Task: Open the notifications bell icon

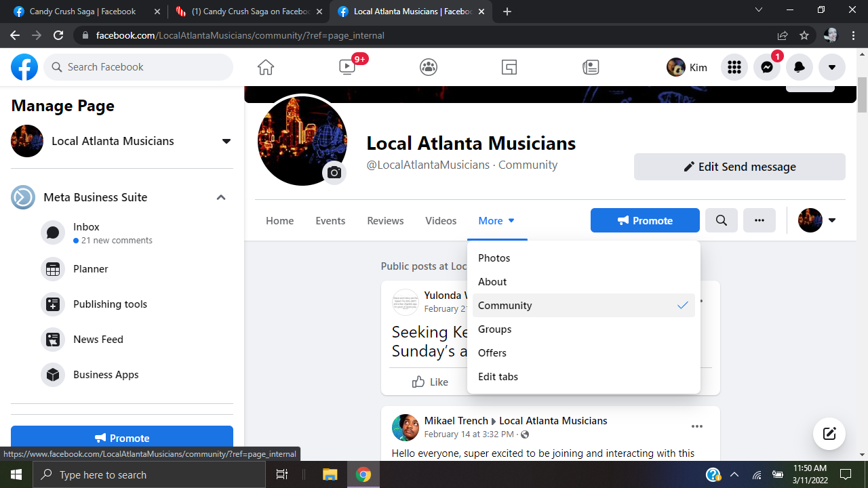Action: (x=800, y=67)
